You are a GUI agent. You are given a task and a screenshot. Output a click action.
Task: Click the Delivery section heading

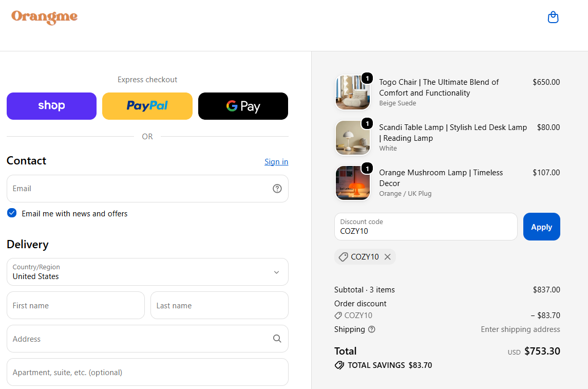[x=28, y=244]
